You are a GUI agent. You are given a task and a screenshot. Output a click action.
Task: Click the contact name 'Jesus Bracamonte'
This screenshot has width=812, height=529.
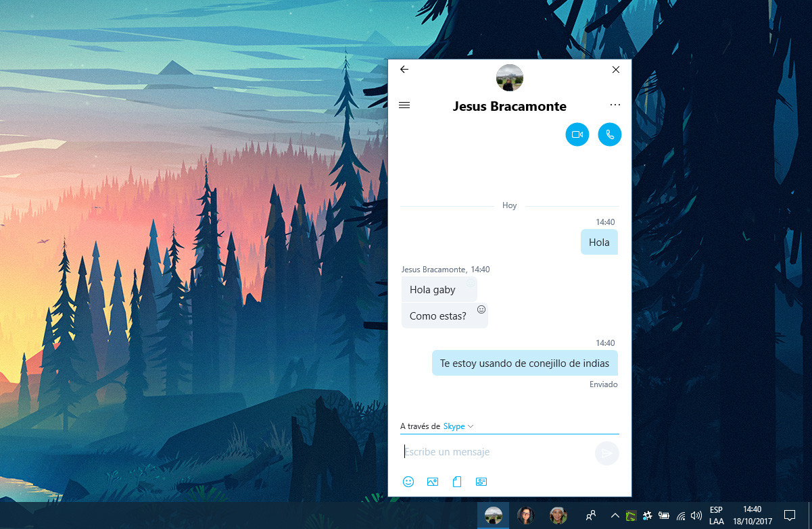click(510, 106)
